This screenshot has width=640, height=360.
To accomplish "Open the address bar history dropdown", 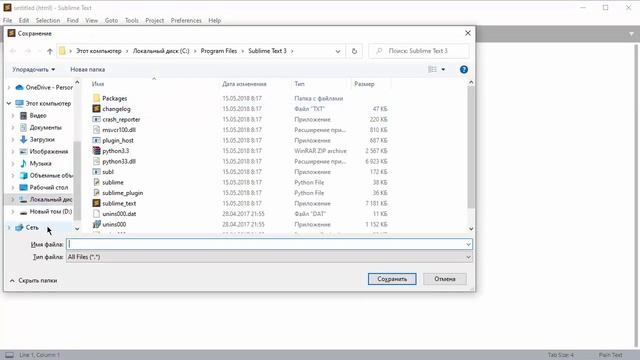I will 338,51.
